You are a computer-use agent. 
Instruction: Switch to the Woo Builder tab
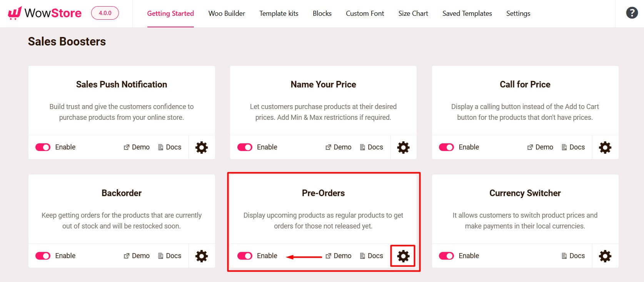click(x=227, y=13)
